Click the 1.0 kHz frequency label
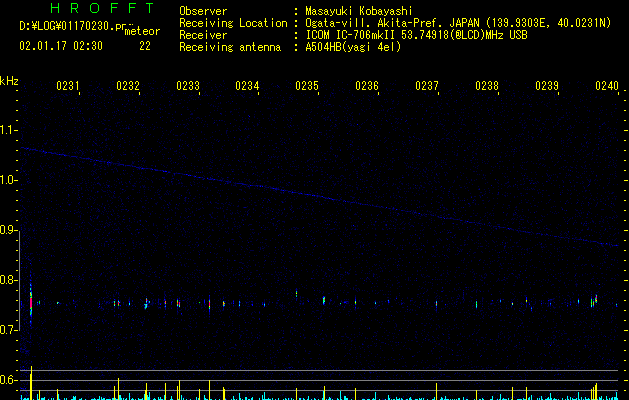629x400 pixels. click(7, 180)
